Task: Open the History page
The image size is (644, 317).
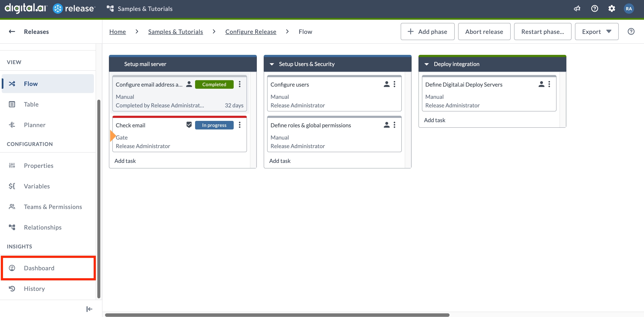Action: 48,288
